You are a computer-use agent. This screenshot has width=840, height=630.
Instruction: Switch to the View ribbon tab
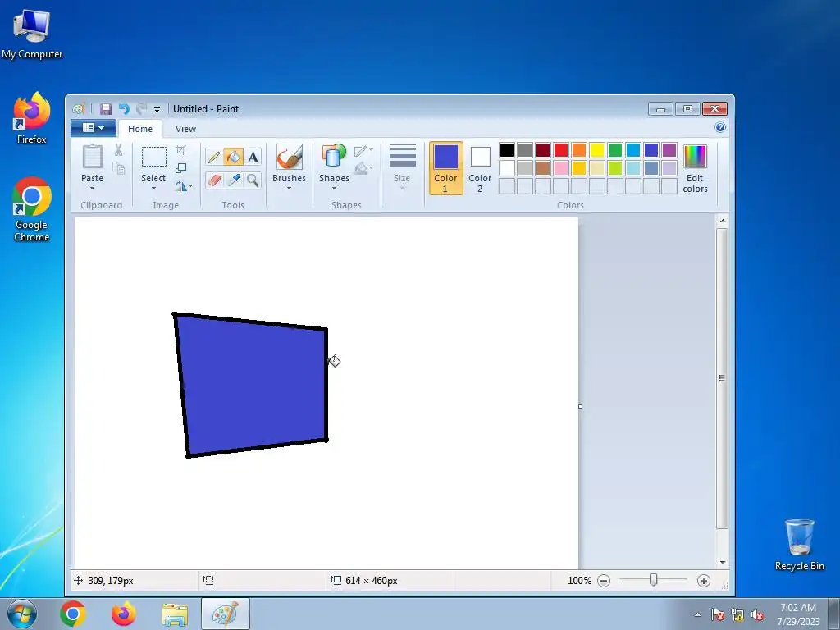coord(185,129)
